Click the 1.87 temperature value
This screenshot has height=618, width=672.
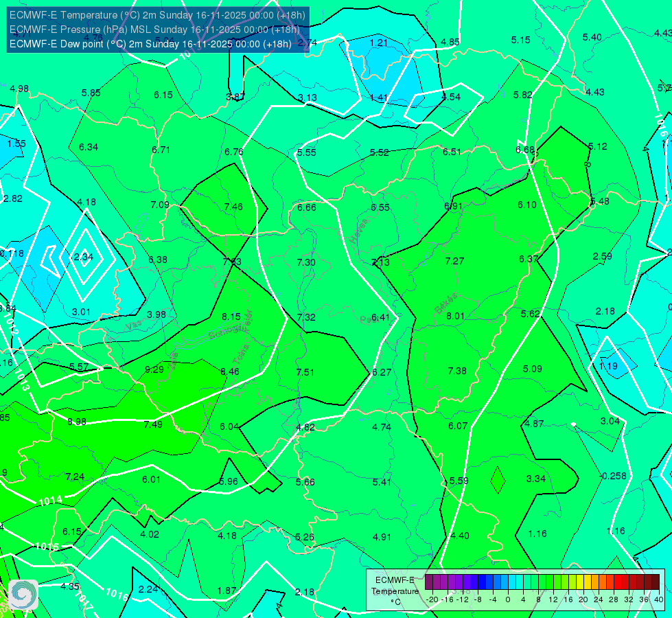pyautogui.click(x=227, y=591)
